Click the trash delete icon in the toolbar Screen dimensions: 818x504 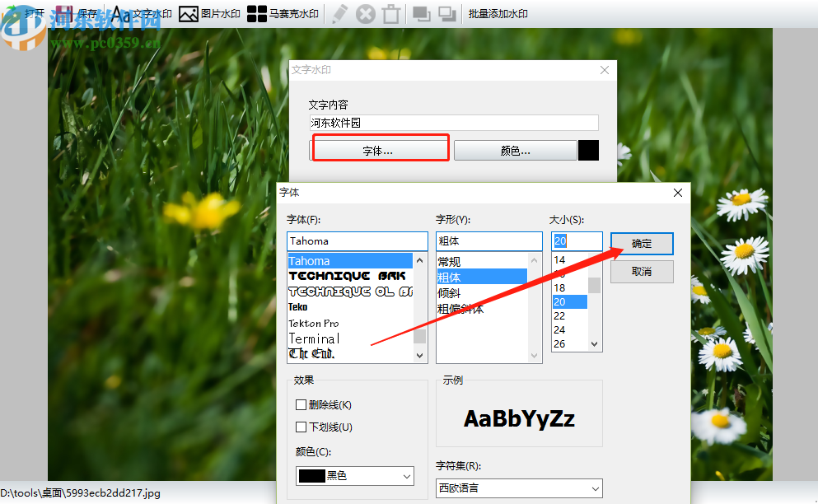pyautogui.click(x=392, y=13)
